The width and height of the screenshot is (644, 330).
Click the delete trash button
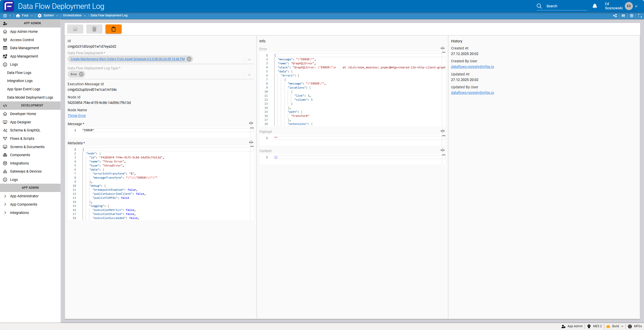tap(94, 29)
